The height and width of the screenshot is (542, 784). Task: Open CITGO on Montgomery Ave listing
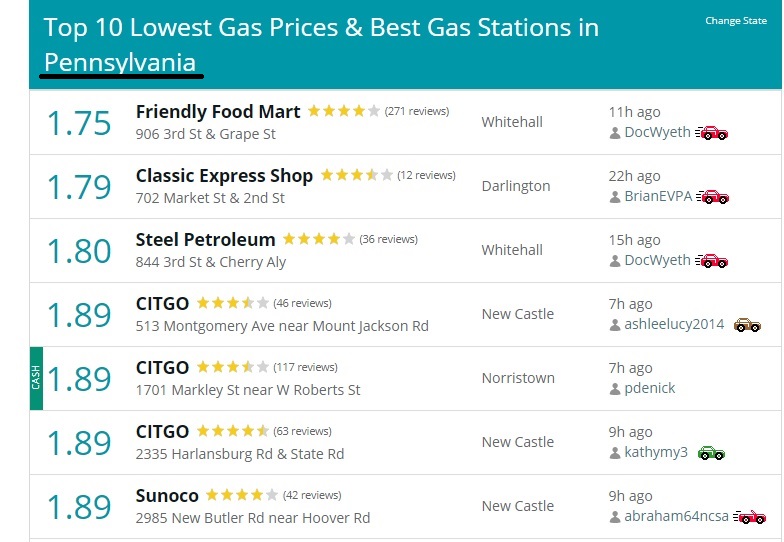(x=162, y=304)
